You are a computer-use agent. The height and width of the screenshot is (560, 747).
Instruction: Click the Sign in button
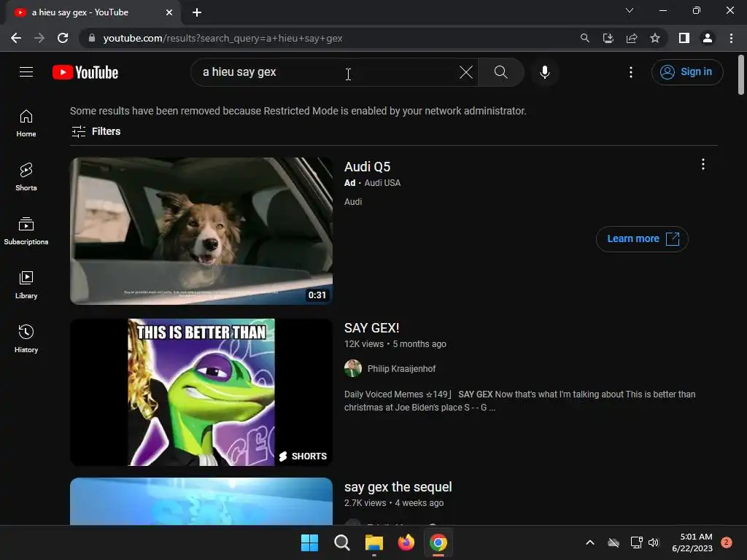coord(687,72)
